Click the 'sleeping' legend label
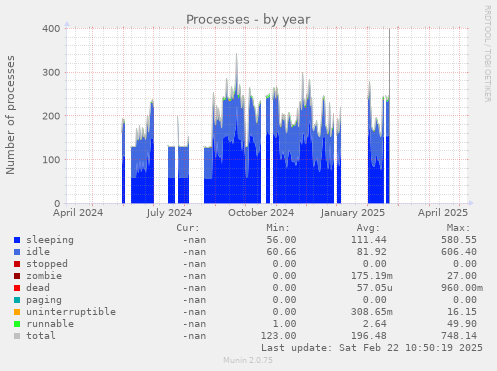 [x=50, y=240]
